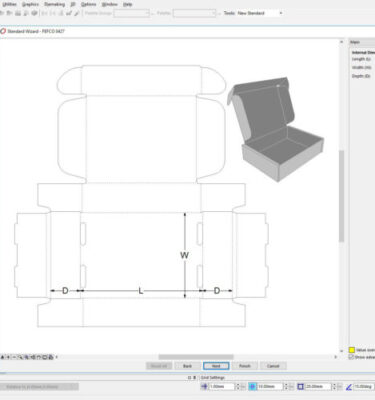This screenshot has width=375, height=400.
Task: Click the stepper beside 10.00mm field
Action: (x=286, y=387)
